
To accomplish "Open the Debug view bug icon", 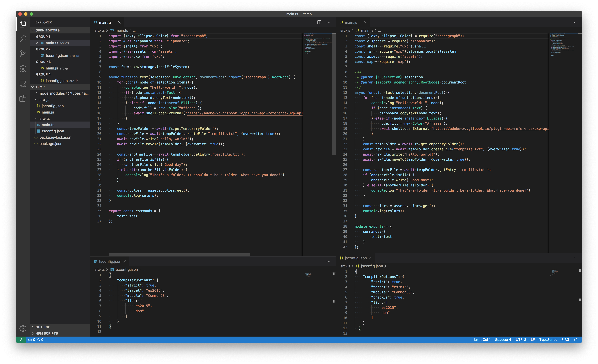I will tap(23, 69).
